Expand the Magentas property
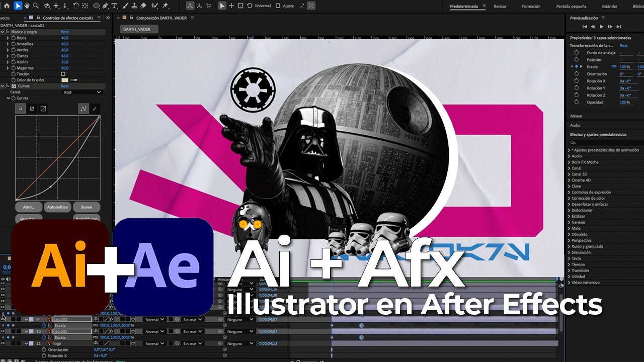 point(8,68)
